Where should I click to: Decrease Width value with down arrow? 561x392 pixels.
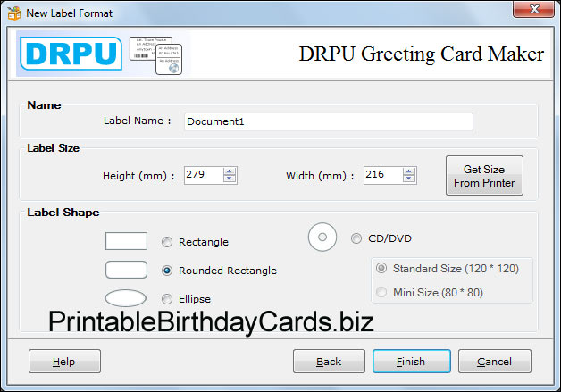[x=408, y=179]
